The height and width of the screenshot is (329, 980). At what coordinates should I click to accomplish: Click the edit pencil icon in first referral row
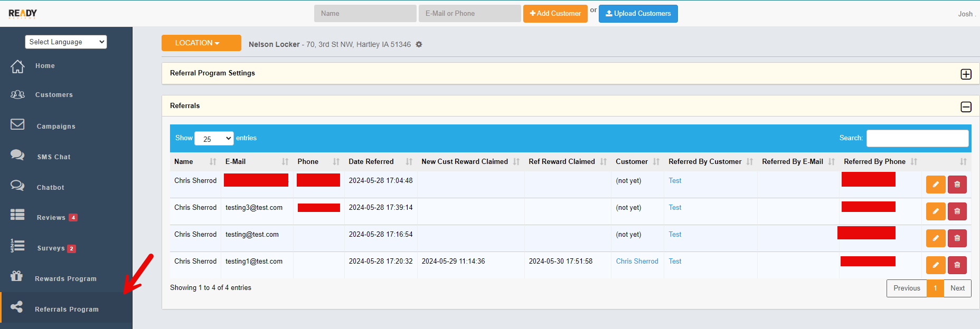pyautogui.click(x=935, y=185)
